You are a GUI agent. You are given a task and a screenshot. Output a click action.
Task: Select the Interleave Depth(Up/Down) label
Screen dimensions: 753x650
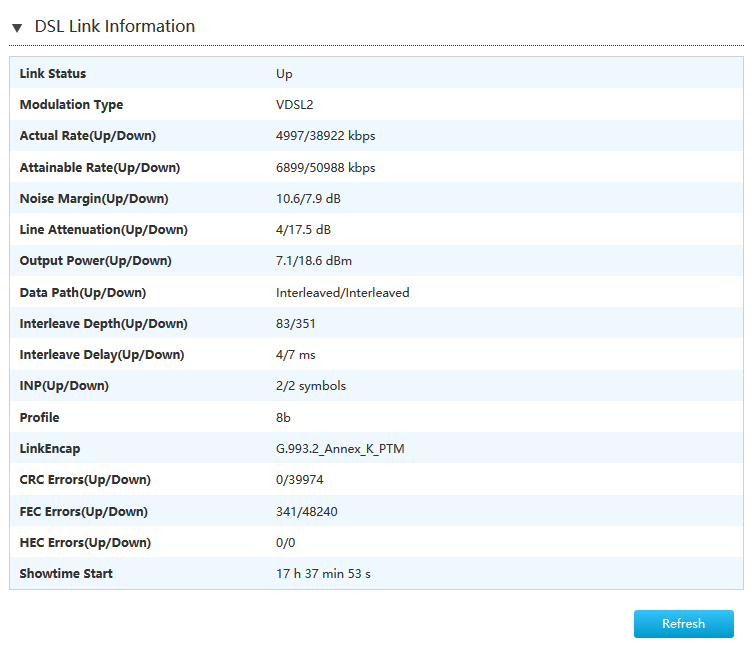[104, 324]
